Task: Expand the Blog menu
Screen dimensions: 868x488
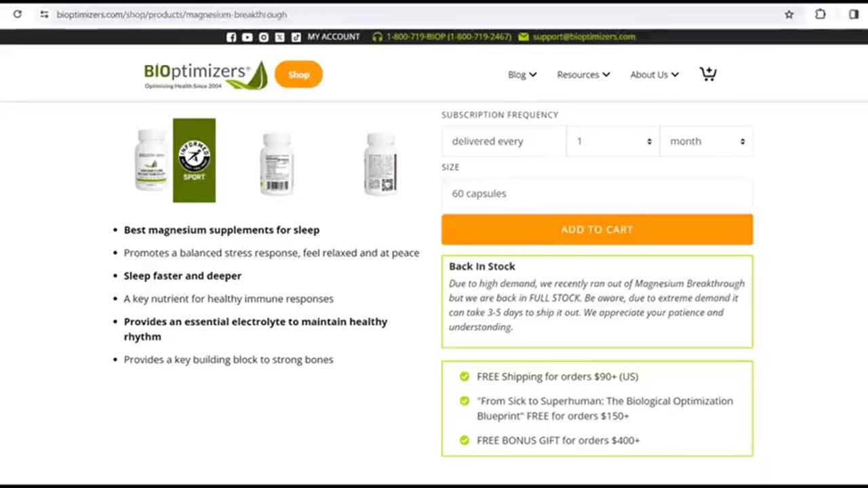Action: point(522,75)
